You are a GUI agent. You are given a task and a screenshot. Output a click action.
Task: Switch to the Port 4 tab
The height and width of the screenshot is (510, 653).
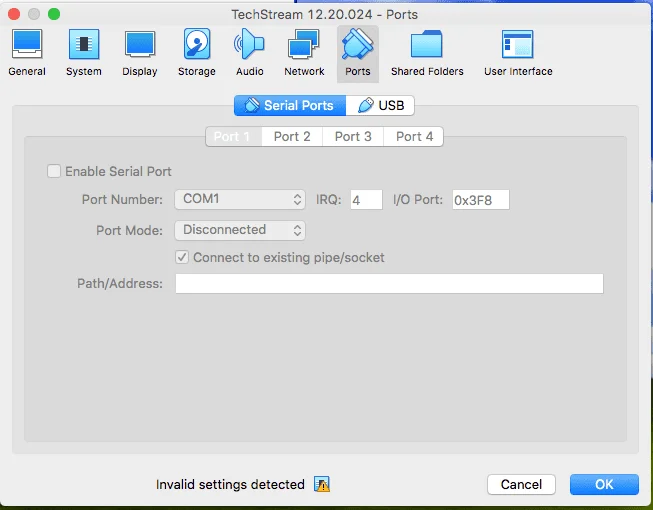(x=414, y=137)
